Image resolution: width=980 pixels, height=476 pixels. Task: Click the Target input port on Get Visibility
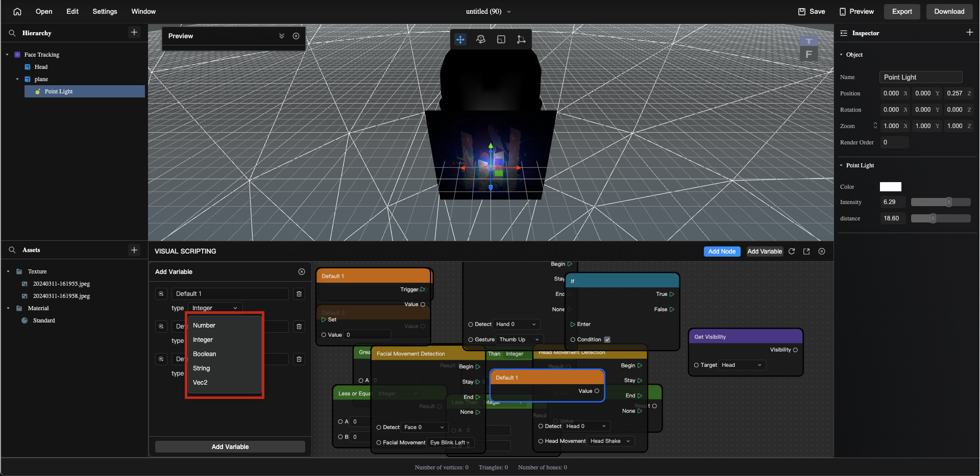pyautogui.click(x=696, y=365)
